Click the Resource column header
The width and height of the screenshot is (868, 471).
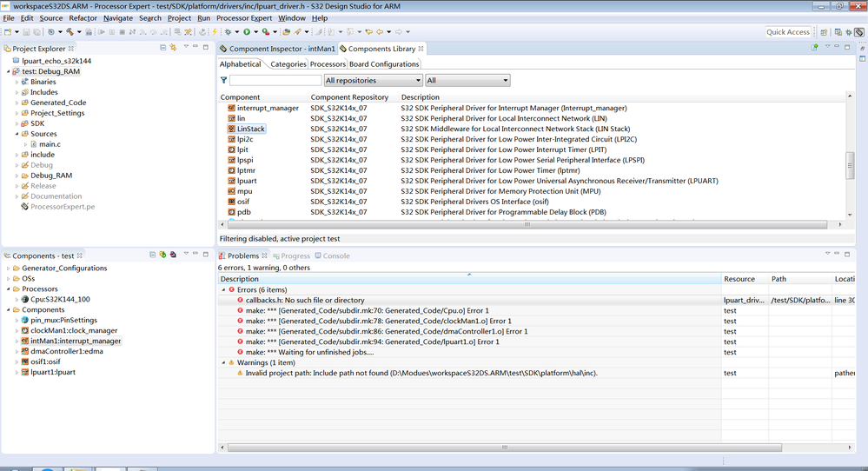pyautogui.click(x=745, y=279)
